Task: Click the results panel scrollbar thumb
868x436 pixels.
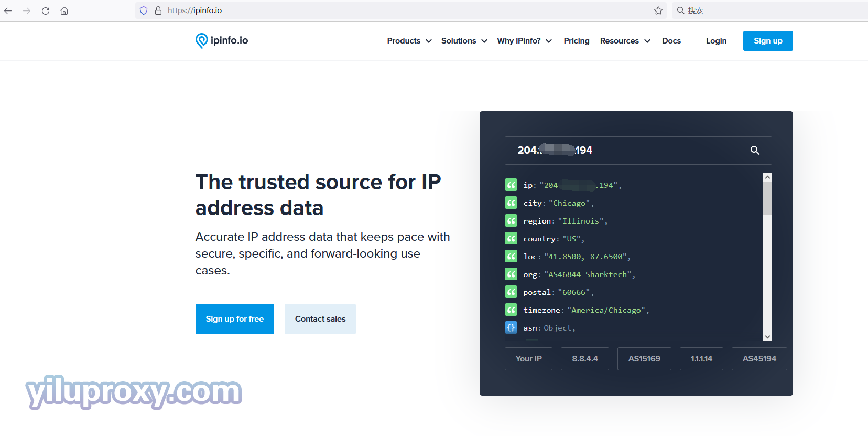Action: click(x=768, y=198)
